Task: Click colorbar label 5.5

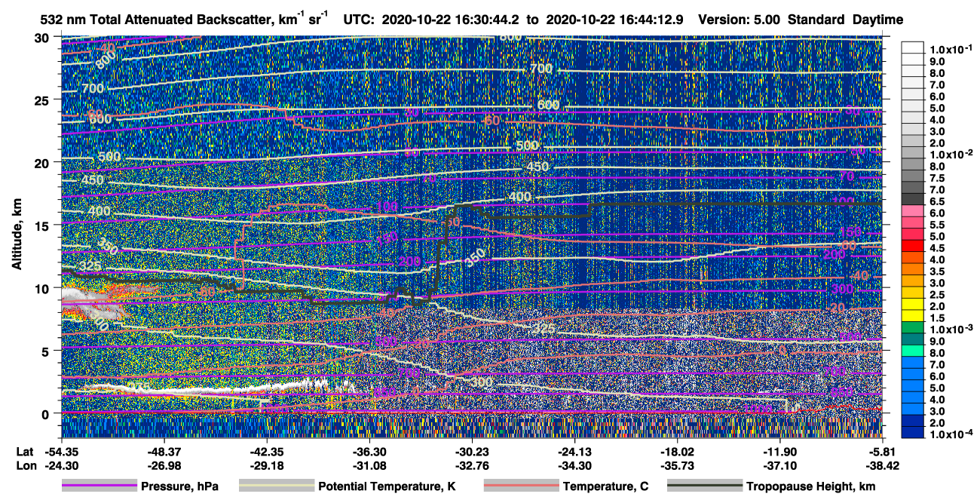Action: 938,224
